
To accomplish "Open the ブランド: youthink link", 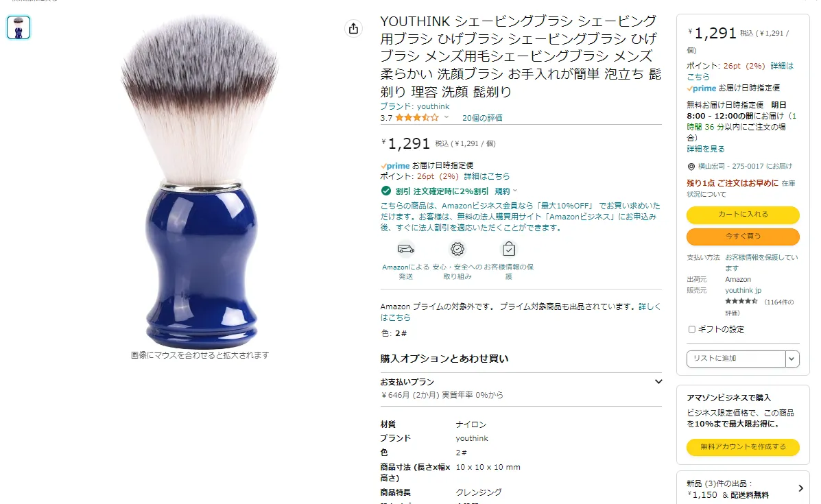I will click(415, 106).
